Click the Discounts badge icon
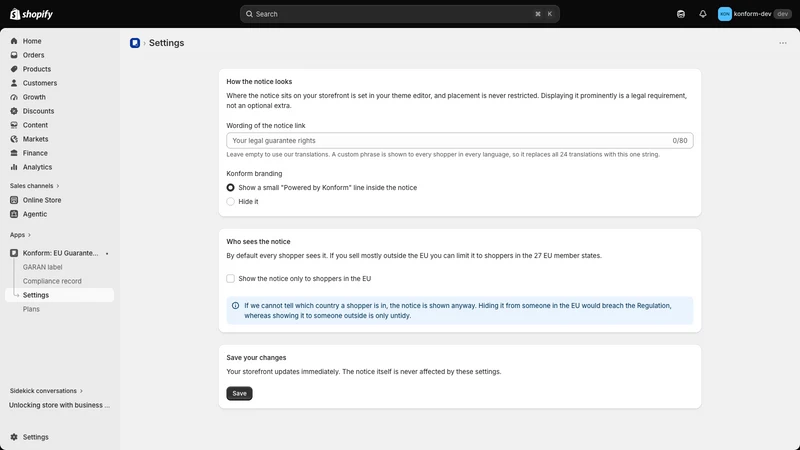 click(14, 111)
